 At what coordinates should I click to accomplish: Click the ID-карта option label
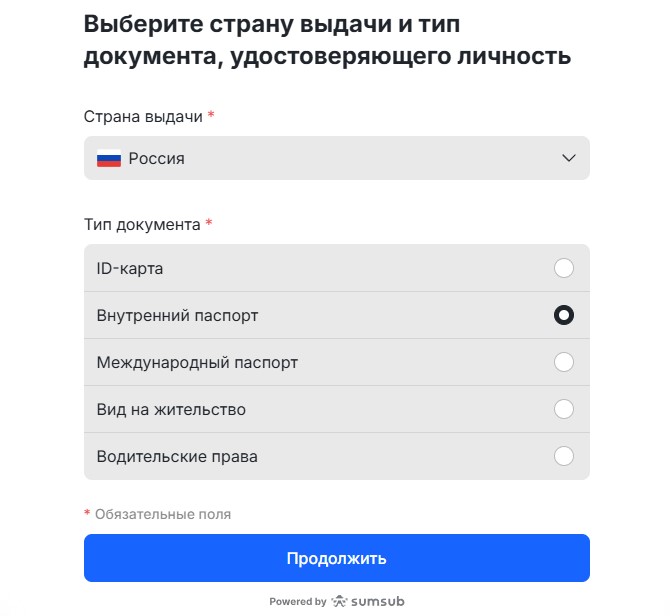pos(130,268)
